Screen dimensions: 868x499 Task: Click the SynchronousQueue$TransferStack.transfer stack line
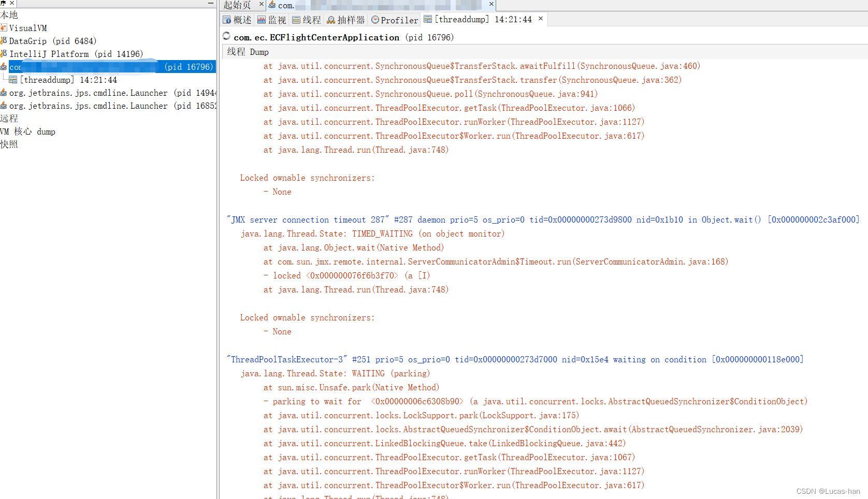(x=472, y=80)
